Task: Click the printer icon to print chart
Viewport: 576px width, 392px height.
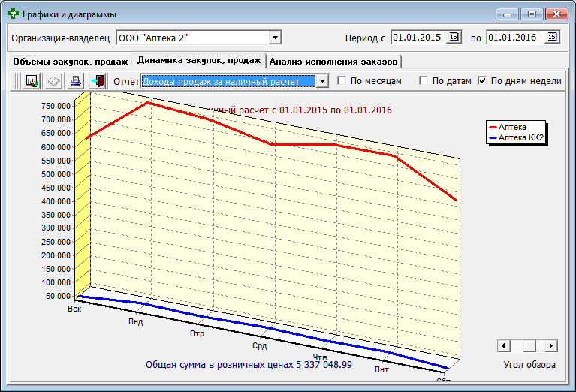Action: coord(75,81)
